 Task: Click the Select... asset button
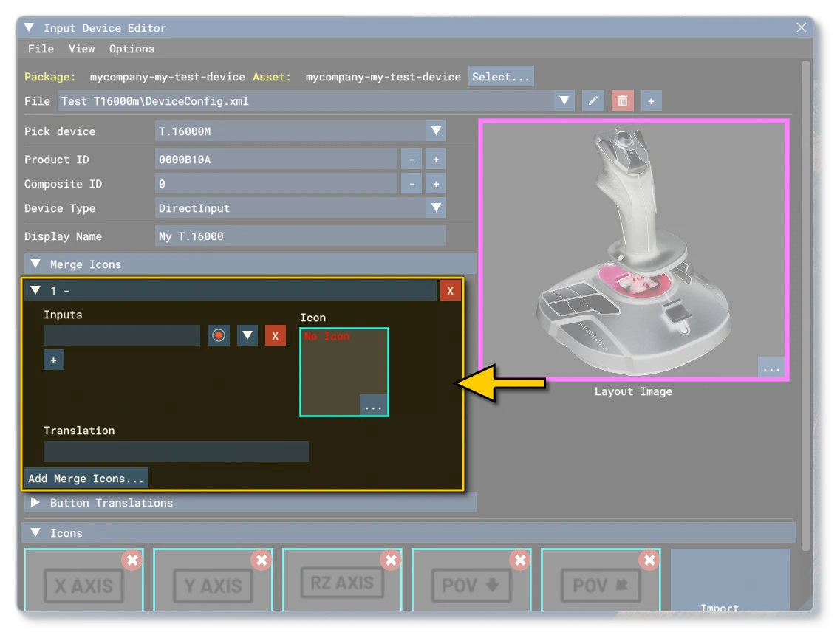click(x=500, y=77)
